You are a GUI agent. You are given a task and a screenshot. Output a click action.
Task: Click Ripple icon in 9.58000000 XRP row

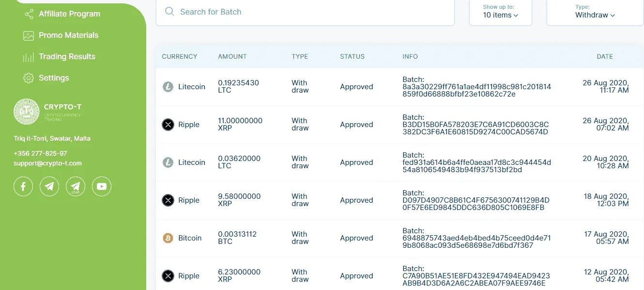[x=168, y=200]
